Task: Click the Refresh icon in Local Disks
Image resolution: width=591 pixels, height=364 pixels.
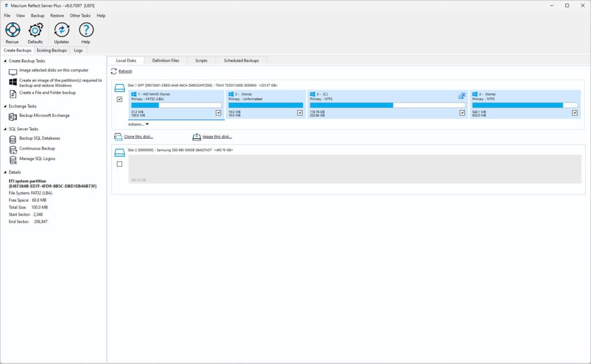Action: coord(114,71)
